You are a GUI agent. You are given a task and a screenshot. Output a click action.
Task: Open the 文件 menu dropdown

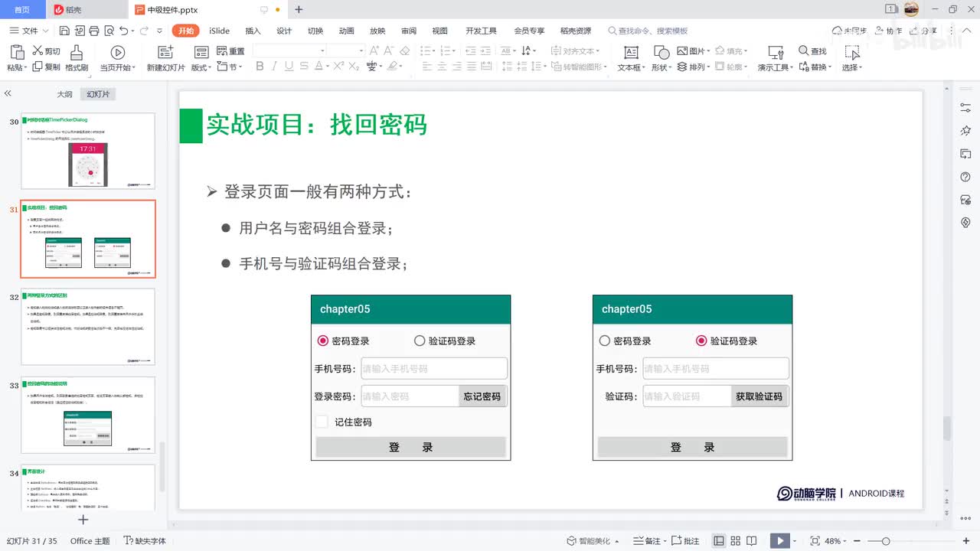click(x=29, y=31)
